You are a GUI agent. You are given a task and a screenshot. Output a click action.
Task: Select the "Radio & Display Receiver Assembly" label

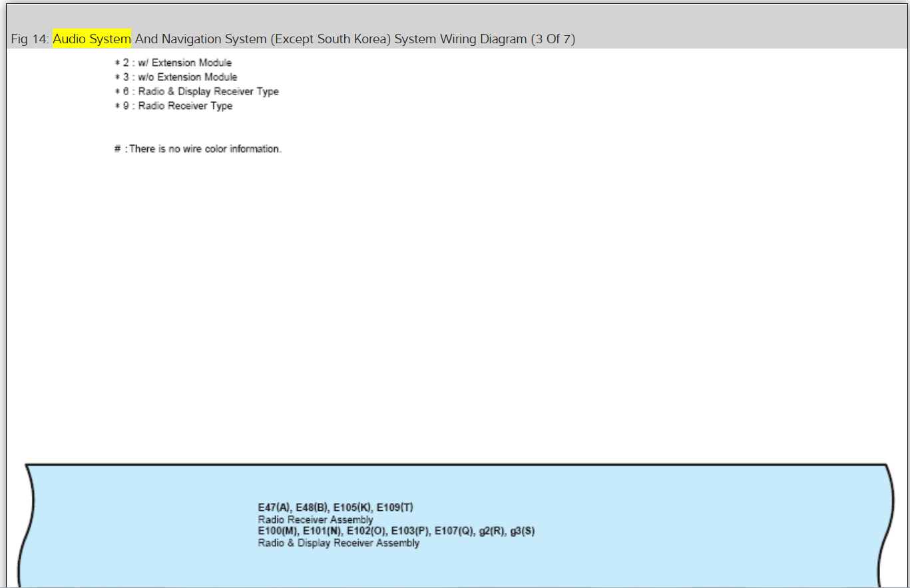[339, 543]
